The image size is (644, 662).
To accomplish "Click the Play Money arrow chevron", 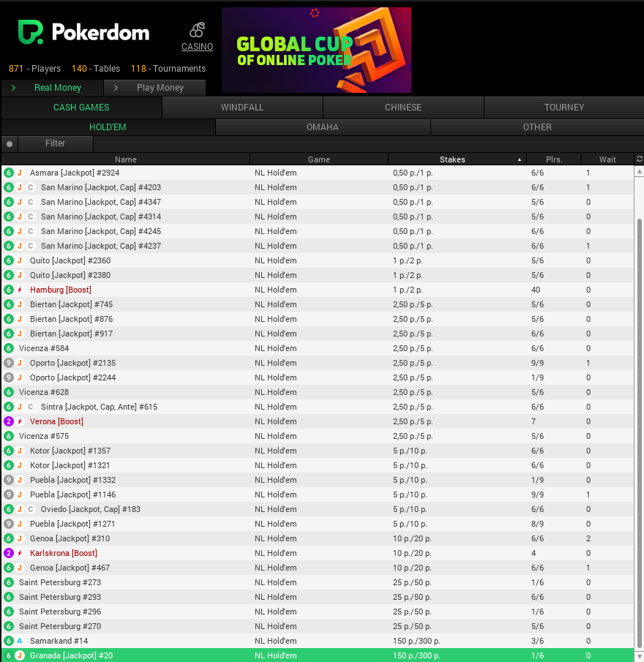I will click(116, 86).
